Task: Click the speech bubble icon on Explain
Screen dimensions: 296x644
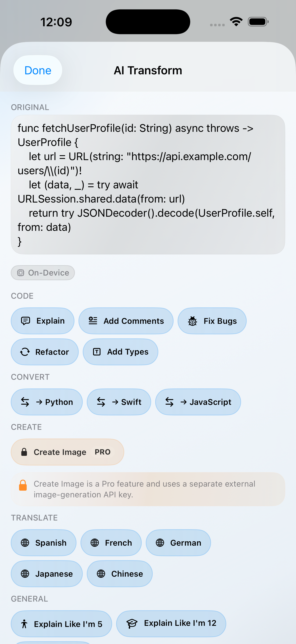Action: click(26, 321)
